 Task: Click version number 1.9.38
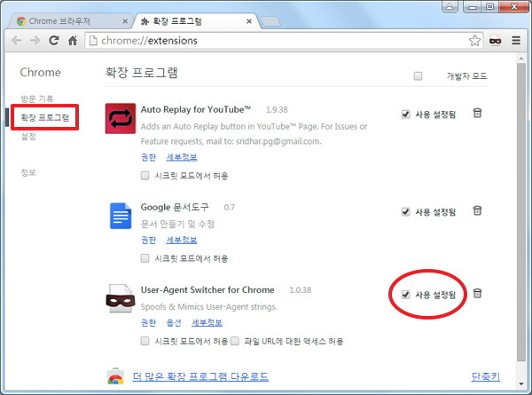point(277,110)
